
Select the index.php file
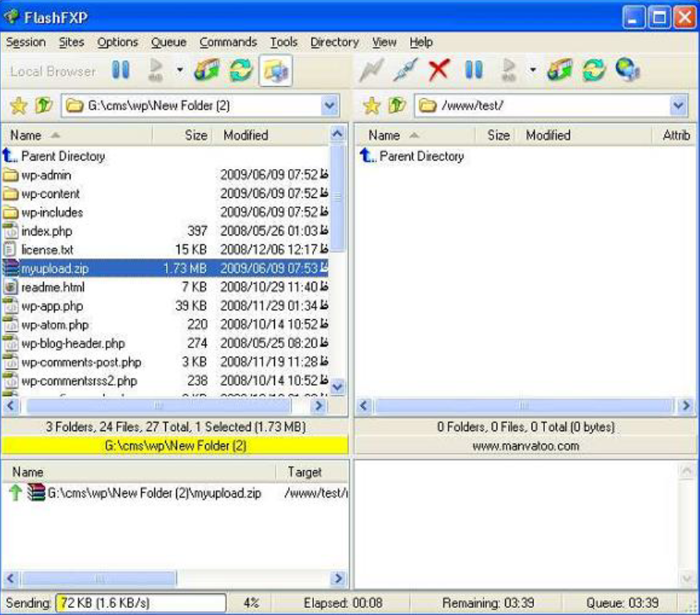coord(165,231)
